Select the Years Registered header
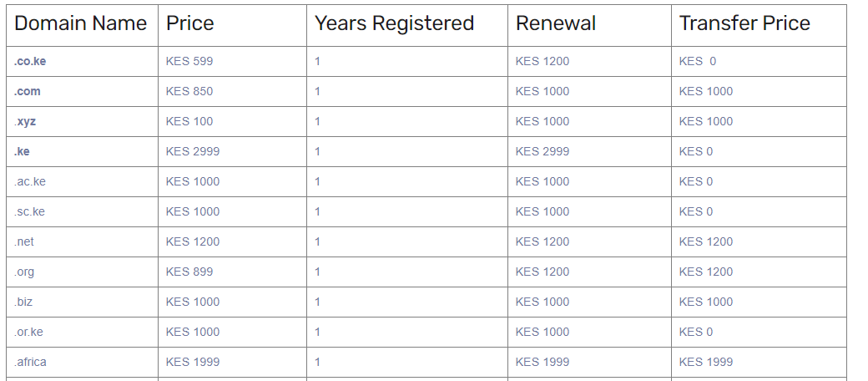 click(x=395, y=23)
